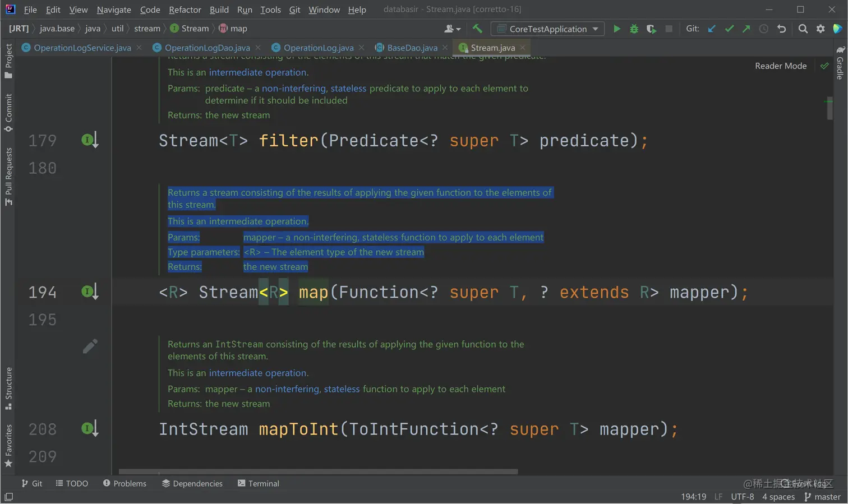Open the Run menu

point(245,10)
